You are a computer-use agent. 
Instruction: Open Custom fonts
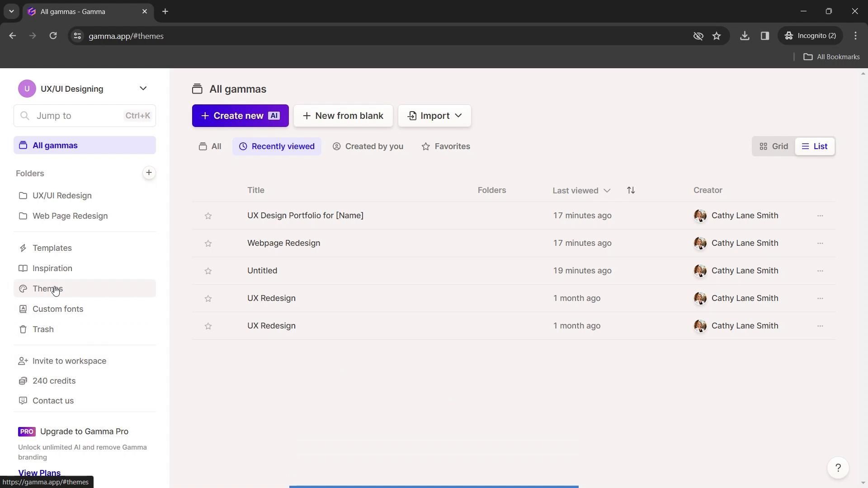coord(57,309)
